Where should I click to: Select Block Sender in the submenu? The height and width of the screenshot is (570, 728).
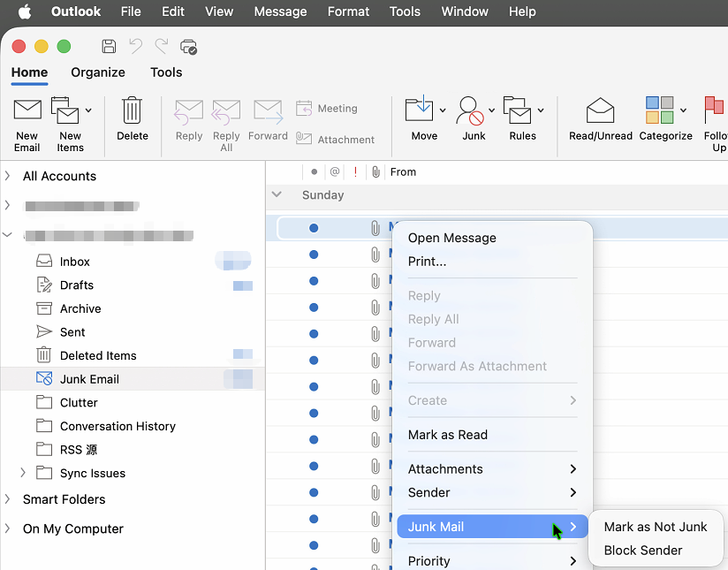tap(642, 550)
